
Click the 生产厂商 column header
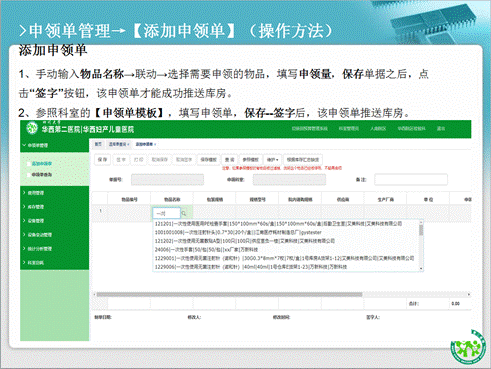(385, 199)
